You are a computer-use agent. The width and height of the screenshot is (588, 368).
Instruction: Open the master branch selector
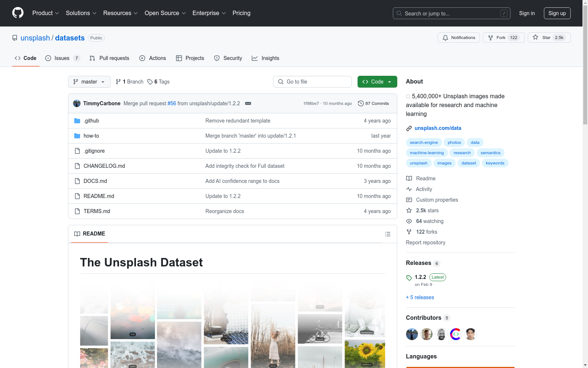click(89, 82)
